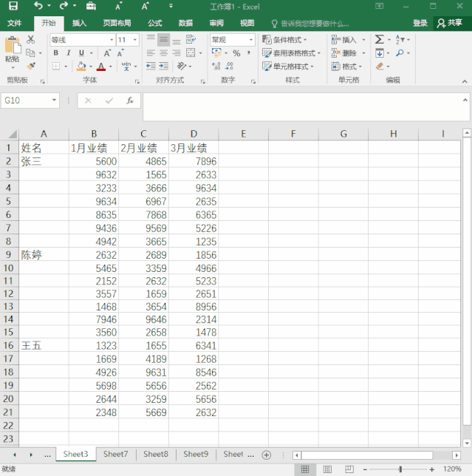Decrease indent
This screenshot has width=472, height=476.
[x=151, y=67]
